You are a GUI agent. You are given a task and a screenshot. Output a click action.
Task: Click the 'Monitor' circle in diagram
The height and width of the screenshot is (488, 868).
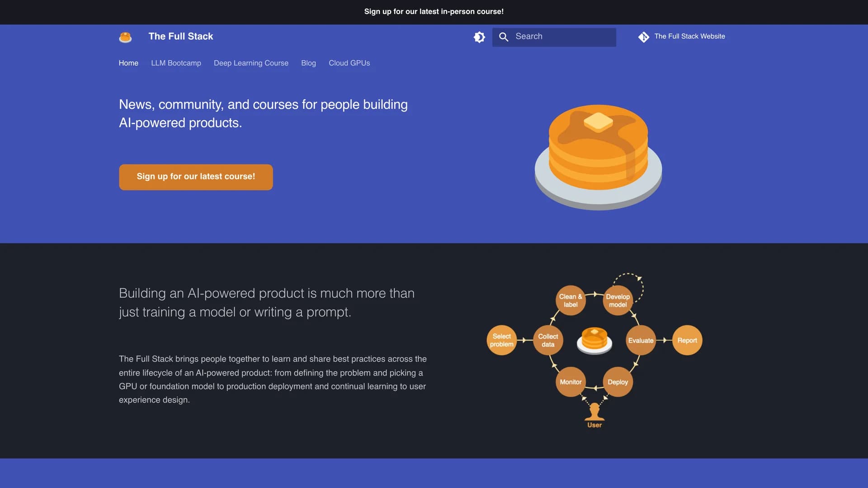tap(571, 382)
